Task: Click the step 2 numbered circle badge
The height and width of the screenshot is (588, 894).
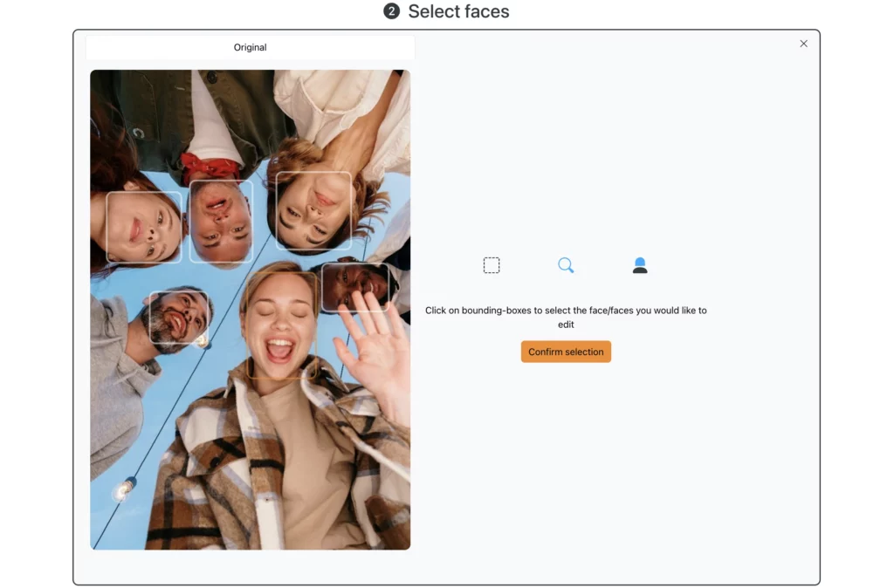Action: 392,12
